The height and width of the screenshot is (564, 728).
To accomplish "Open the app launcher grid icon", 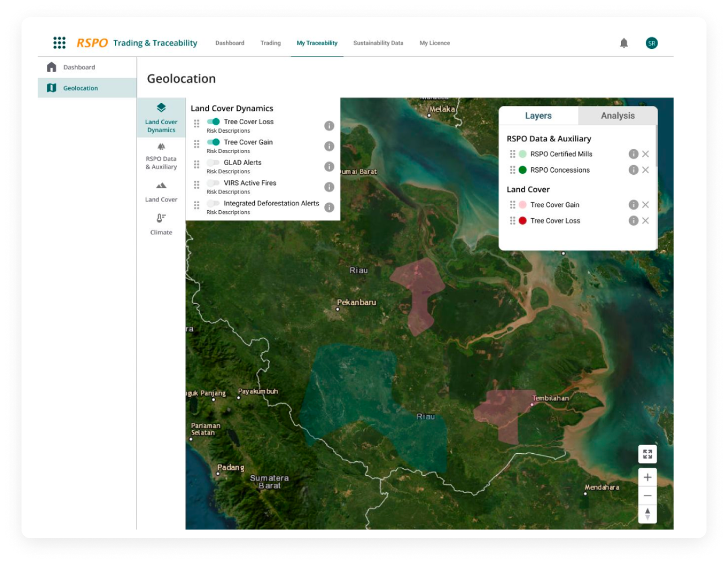I will (59, 43).
